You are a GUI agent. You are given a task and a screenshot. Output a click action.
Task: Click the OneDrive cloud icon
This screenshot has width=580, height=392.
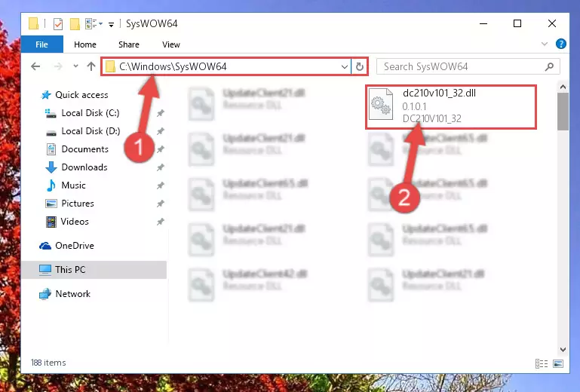pyautogui.click(x=45, y=246)
